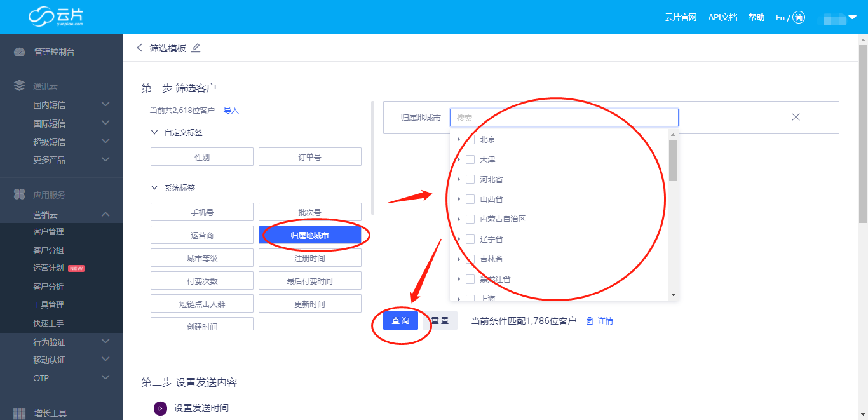Open 云片官网 link in header
Viewport: 868px width, 420px height.
point(681,17)
